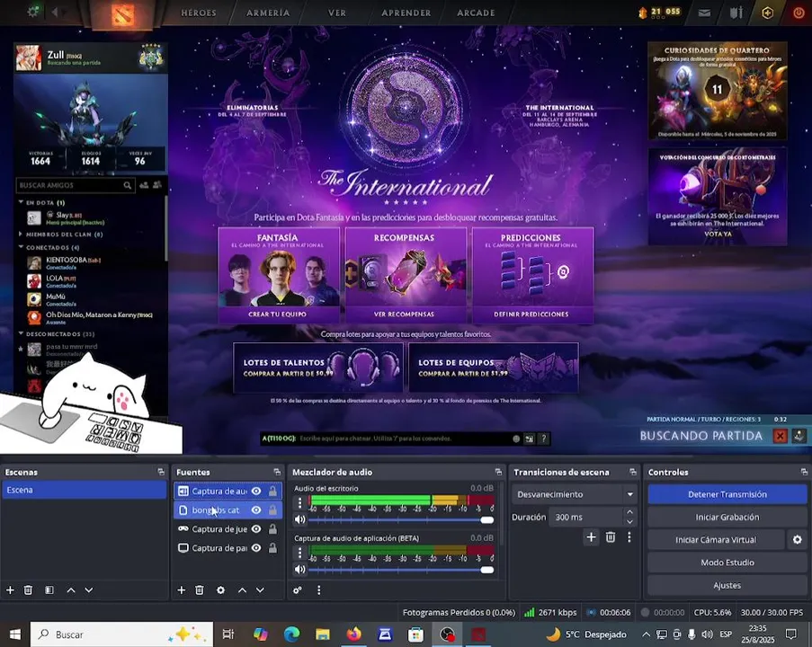Screen dimensions: 812x647
Task: Expand Miembros del Clan group
Action: pyautogui.click(x=21, y=234)
